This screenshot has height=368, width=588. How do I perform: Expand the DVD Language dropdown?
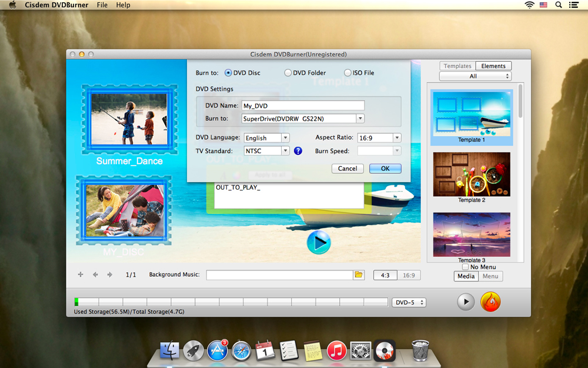[267, 138]
